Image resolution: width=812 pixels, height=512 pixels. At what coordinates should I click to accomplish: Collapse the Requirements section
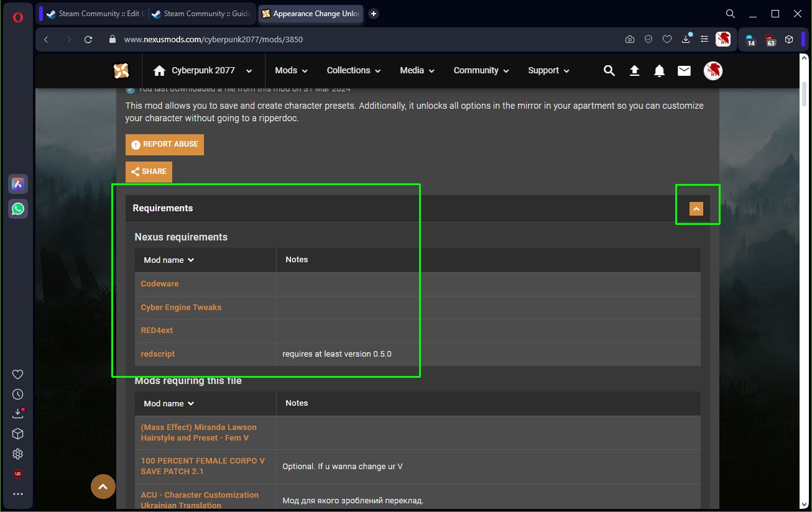pos(696,209)
